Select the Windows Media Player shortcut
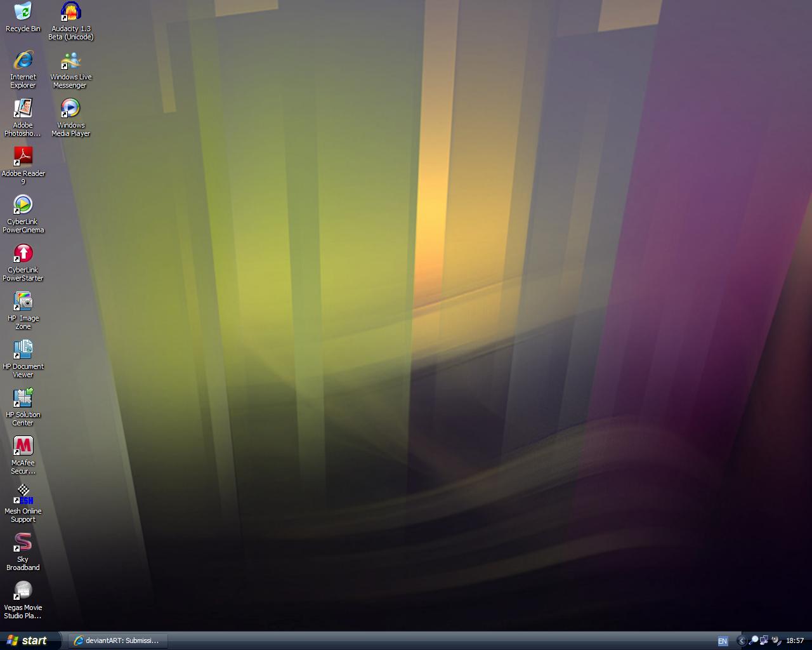812x650 pixels. 70,117
